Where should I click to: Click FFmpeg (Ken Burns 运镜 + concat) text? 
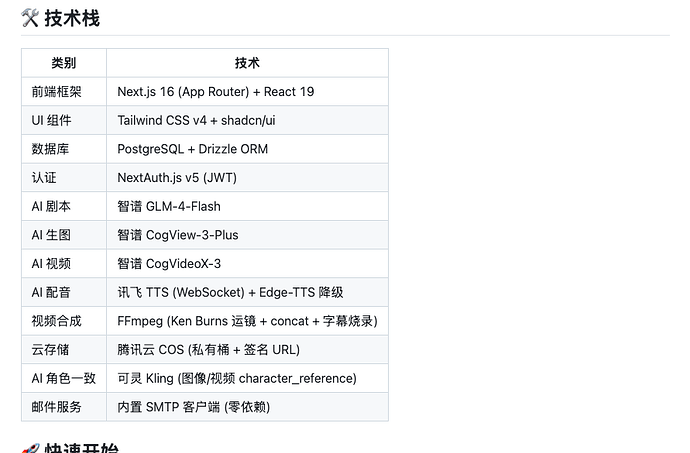pyautogui.click(x=247, y=321)
